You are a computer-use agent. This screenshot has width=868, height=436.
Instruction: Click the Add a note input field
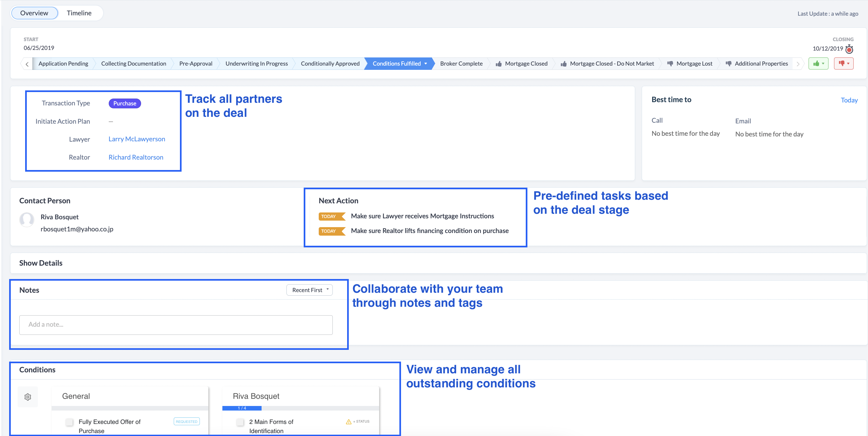click(x=176, y=324)
